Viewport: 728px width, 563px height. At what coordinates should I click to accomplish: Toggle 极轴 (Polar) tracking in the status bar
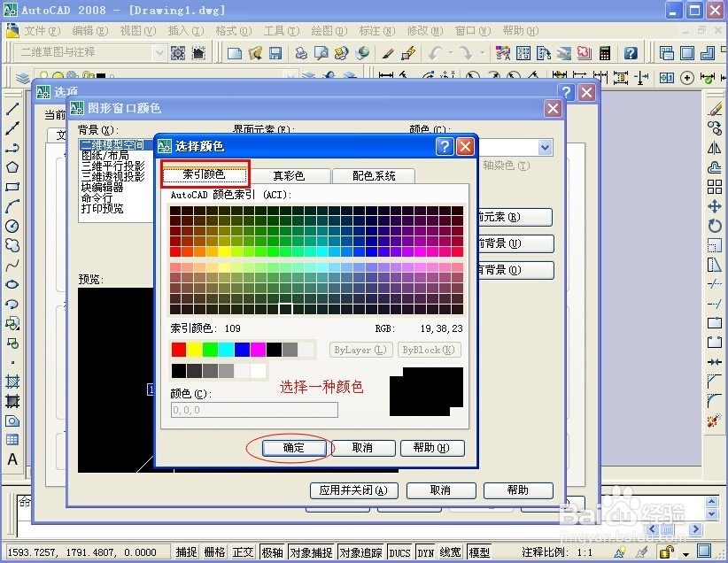click(272, 552)
